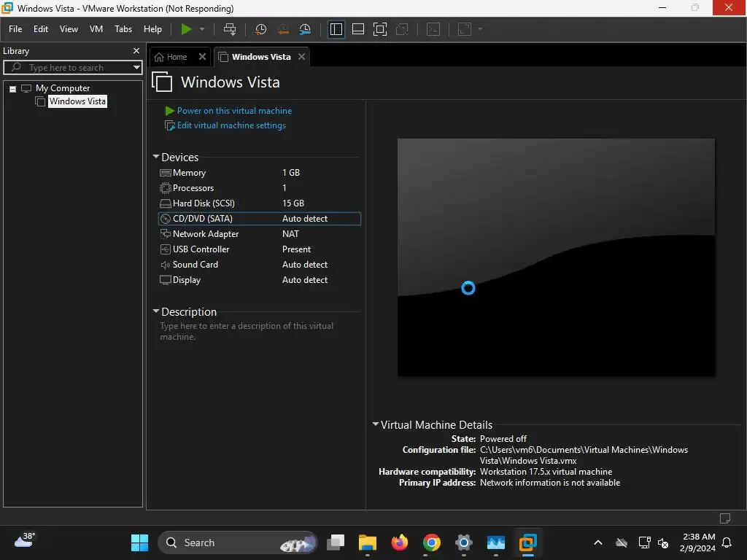Open the library search dropdown arrow
Screen dimensions: 747x560
(136, 68)
